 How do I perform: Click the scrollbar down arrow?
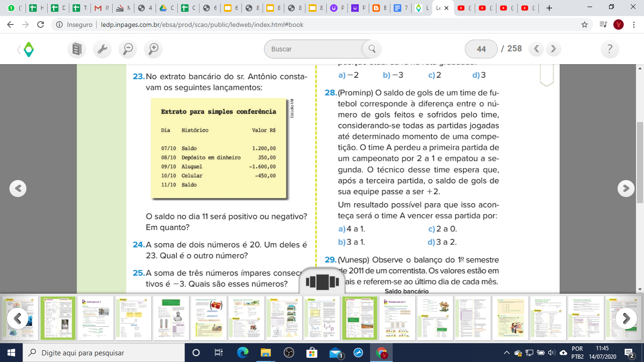click(640, 288)
